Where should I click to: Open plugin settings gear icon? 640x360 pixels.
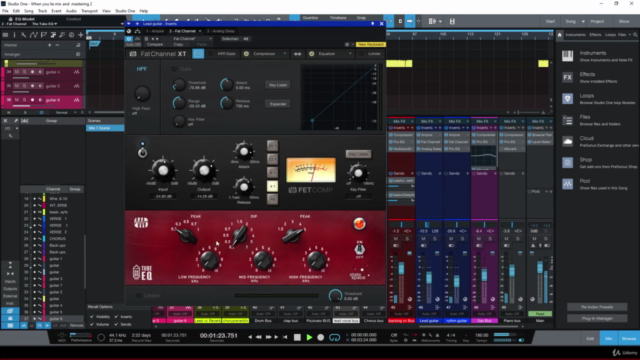347,44
